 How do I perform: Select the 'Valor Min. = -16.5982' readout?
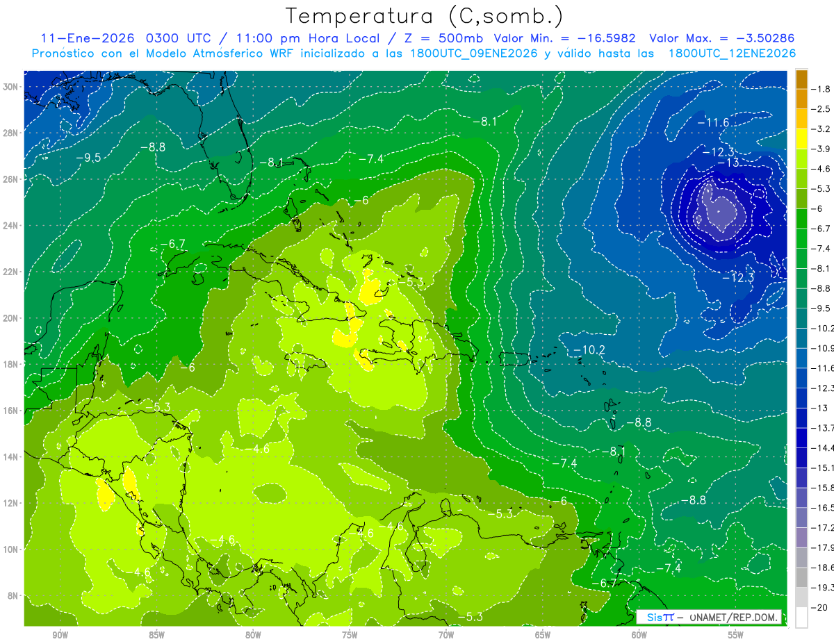(564, 38)
